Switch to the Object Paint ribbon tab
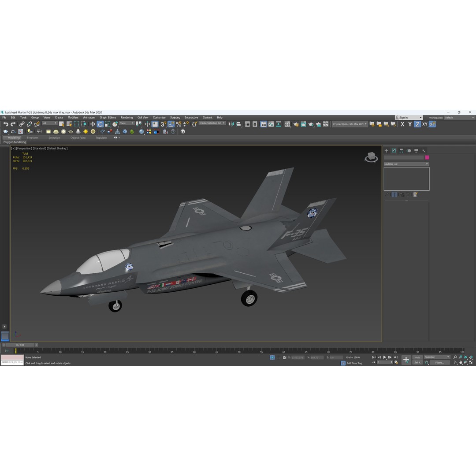This screenshot has width=476, height=476. [78, 138]
